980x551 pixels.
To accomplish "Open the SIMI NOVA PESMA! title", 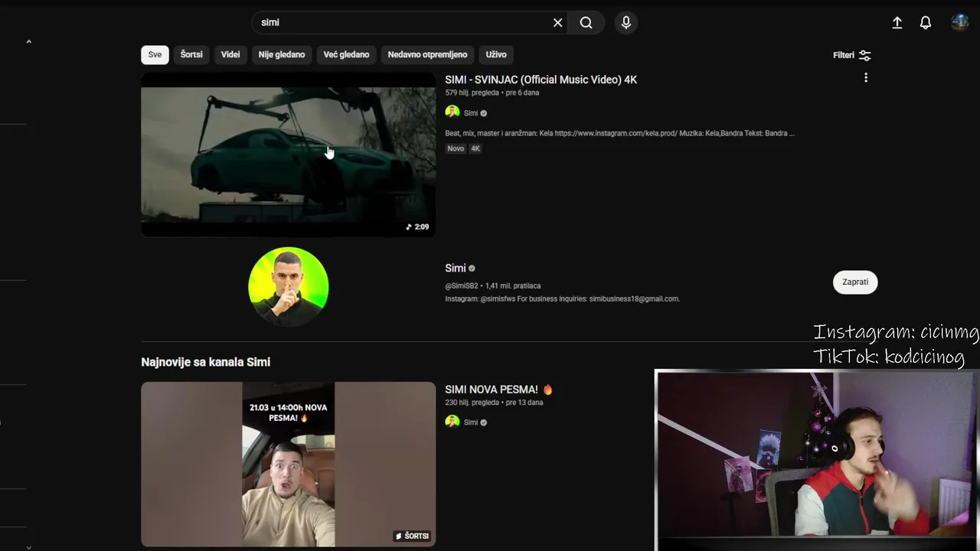I will tap(499, 390).
